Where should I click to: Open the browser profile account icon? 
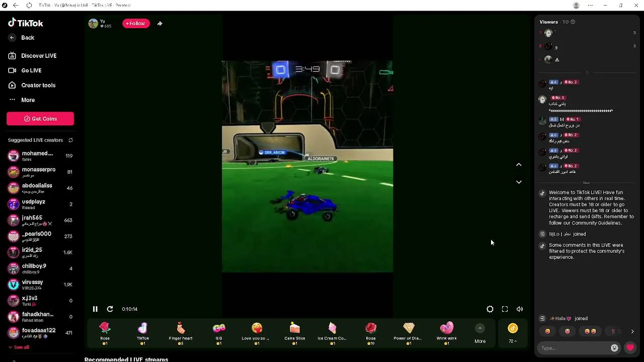(x=576, y=5)
